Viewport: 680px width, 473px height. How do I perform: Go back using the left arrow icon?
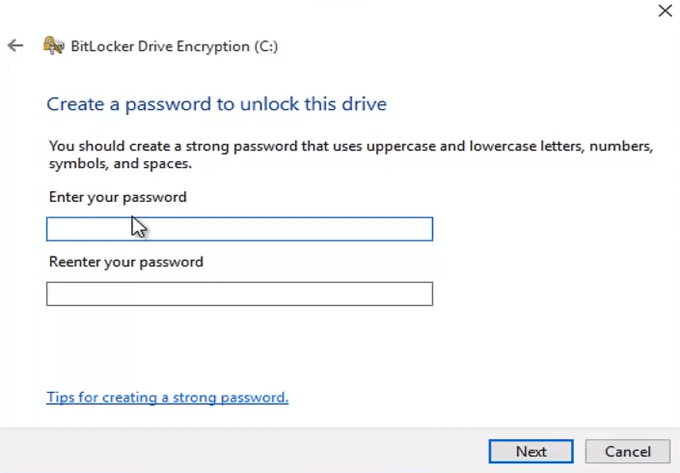[x=15, y=46]
